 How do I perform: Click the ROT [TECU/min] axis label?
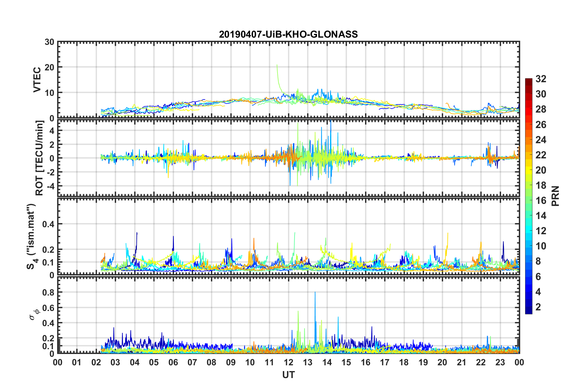click(x=39, y=158)
